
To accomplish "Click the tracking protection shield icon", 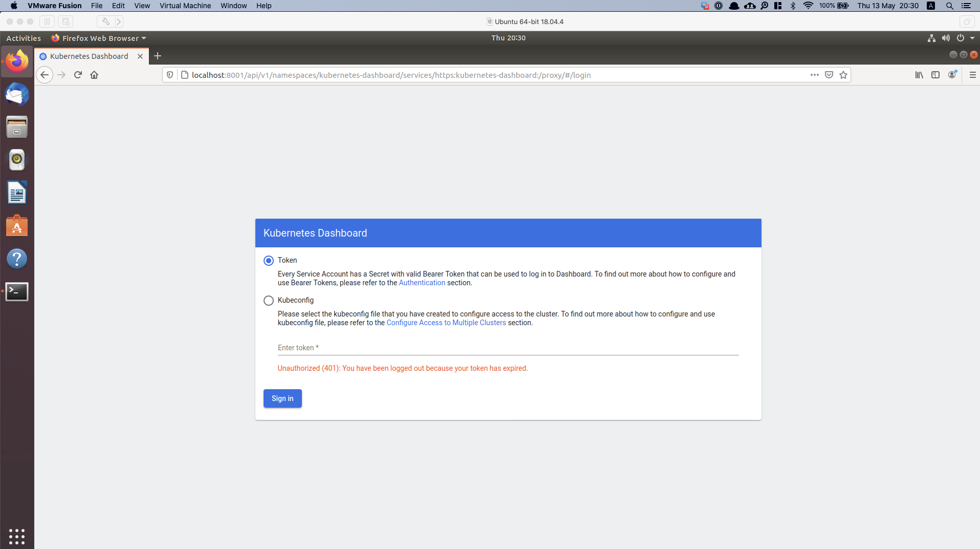I will click(x=170, y=75).
